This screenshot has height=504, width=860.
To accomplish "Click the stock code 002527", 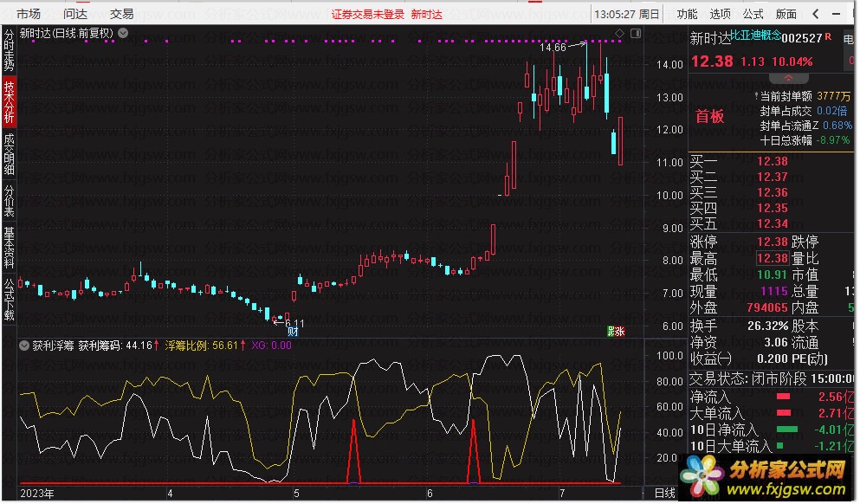I will coord(801,38).
